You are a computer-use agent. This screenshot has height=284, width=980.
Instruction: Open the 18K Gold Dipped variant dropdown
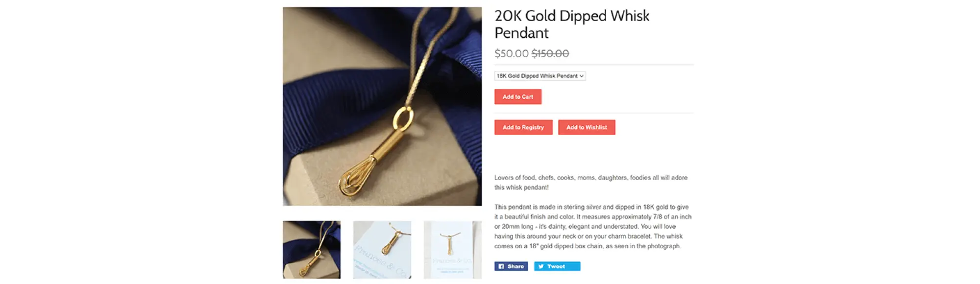click(540, 76)
